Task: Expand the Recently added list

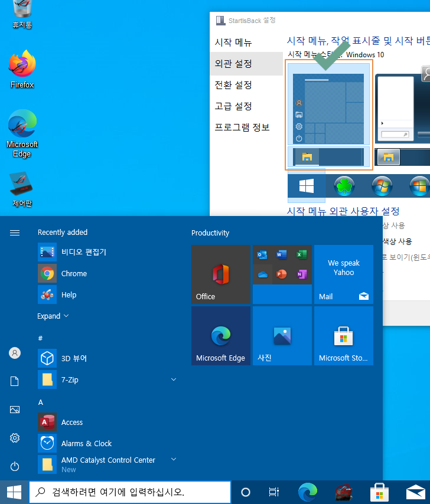Action: click(53, 316)
